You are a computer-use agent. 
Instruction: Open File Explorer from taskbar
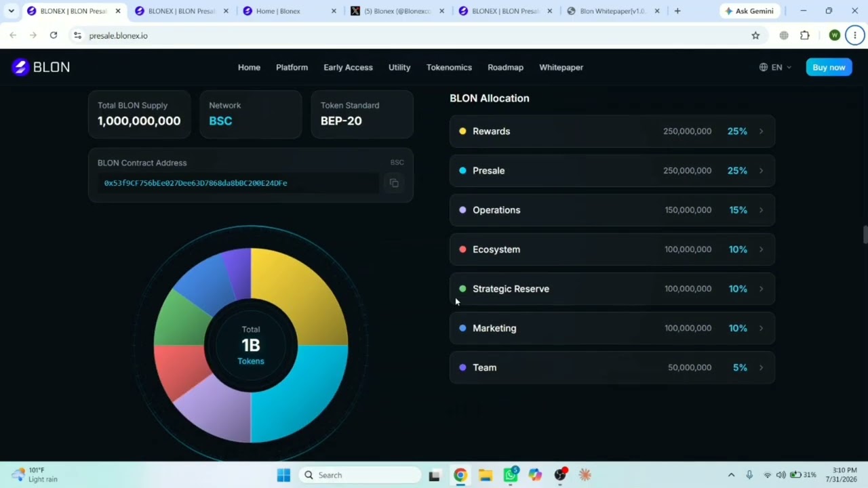[x=485, y=475]
